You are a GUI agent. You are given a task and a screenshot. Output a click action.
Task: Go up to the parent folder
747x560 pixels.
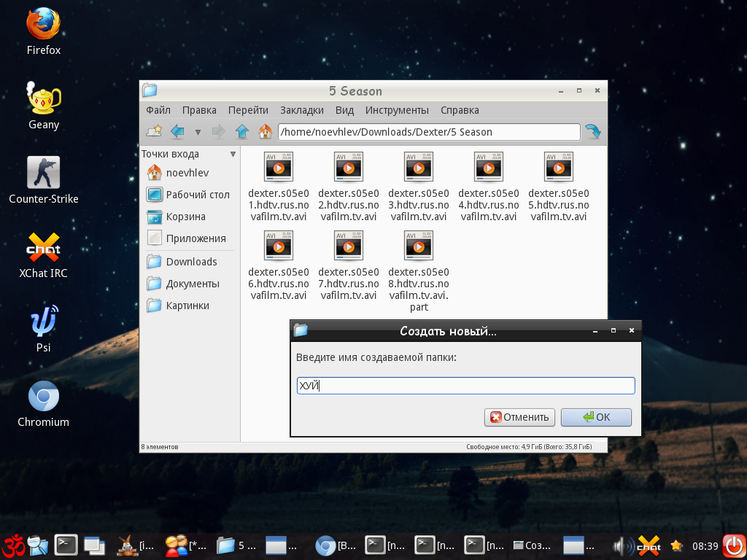point(242,132)
